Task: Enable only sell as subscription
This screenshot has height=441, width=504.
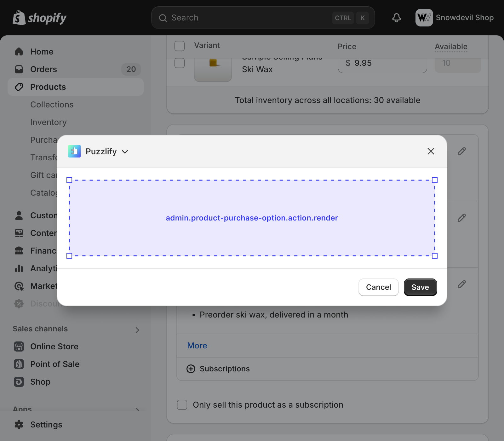Action: [182, 405]
